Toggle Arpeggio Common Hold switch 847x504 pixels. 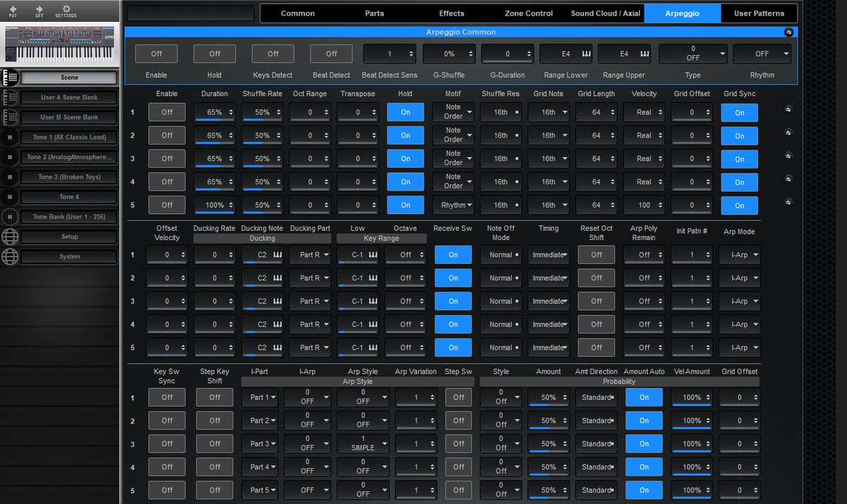215,54
